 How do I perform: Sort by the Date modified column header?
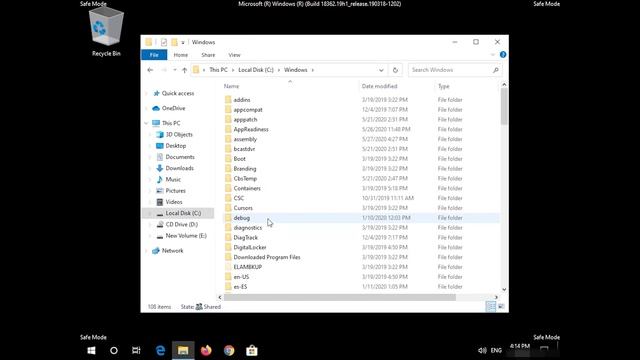pos(380,86)
